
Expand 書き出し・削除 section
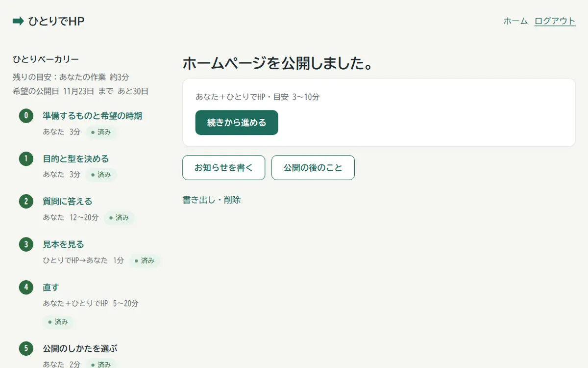(x=212, y=200)
